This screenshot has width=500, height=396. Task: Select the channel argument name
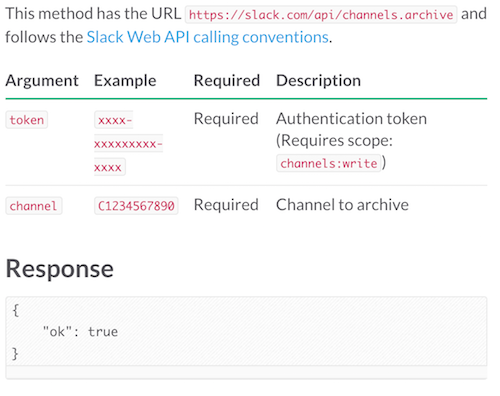click(x=34, y=206)
